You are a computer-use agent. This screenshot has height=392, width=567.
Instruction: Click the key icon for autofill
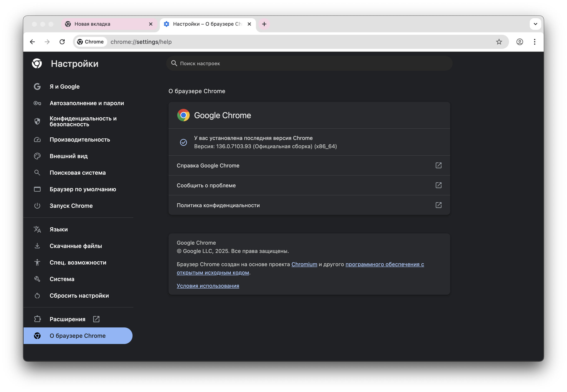click(x=37, y=103)
